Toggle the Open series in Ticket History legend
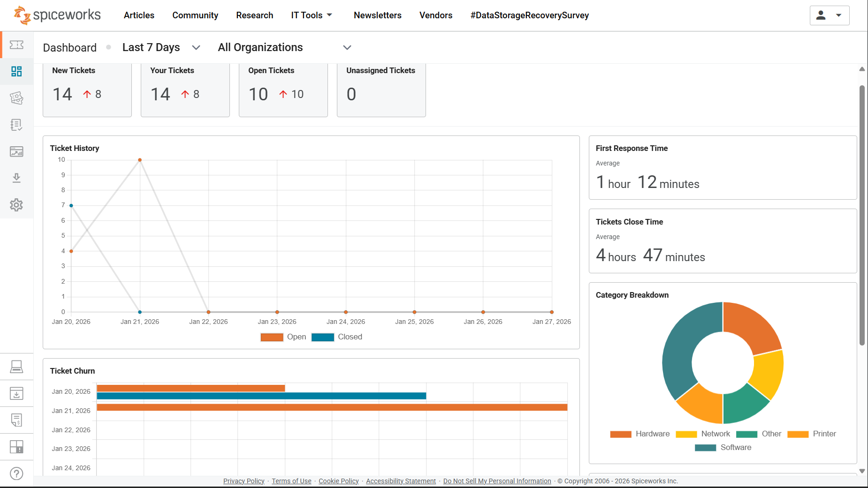 coord(283,337)
